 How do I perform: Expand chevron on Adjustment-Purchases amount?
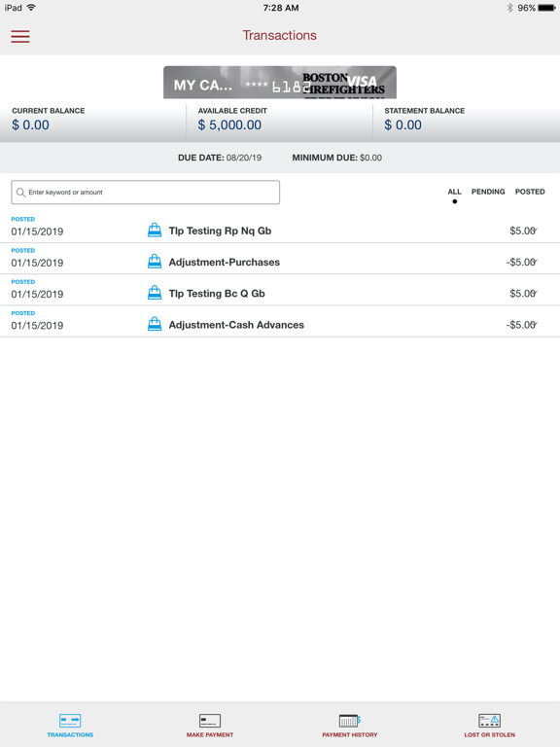[x=535, y=263]
